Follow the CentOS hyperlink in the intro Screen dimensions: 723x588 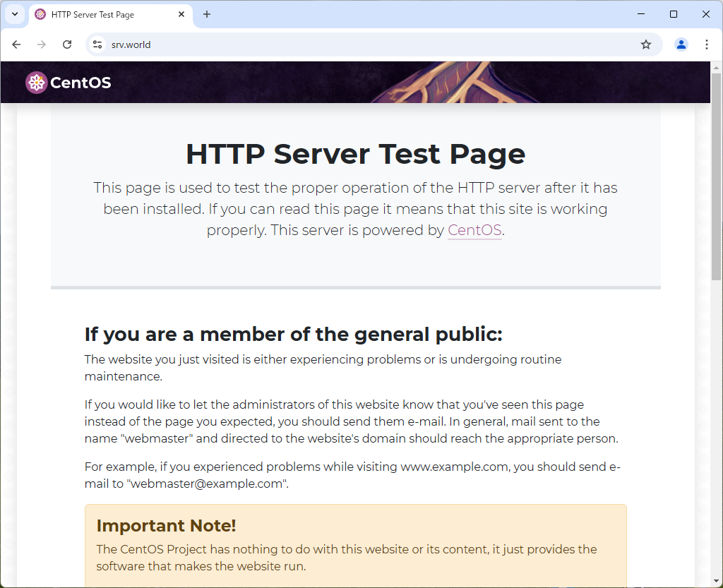pyautogui.click(x=474, y=230)
